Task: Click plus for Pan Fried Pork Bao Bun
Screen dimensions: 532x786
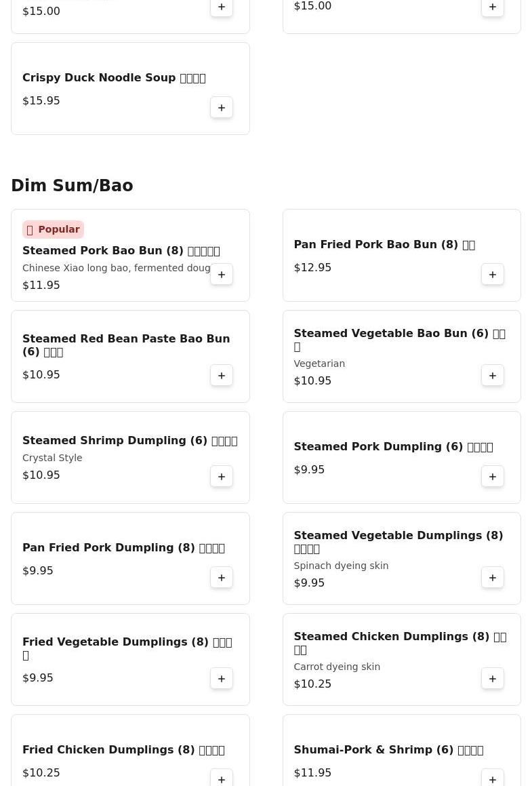Action: point(493,275)
